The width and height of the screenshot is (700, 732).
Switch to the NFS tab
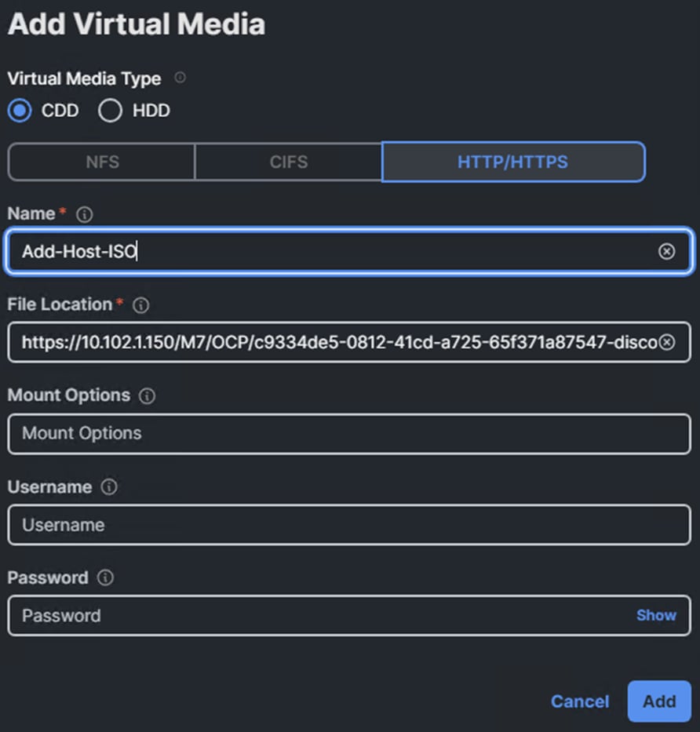pyautogui.click(x=102, y=162)
